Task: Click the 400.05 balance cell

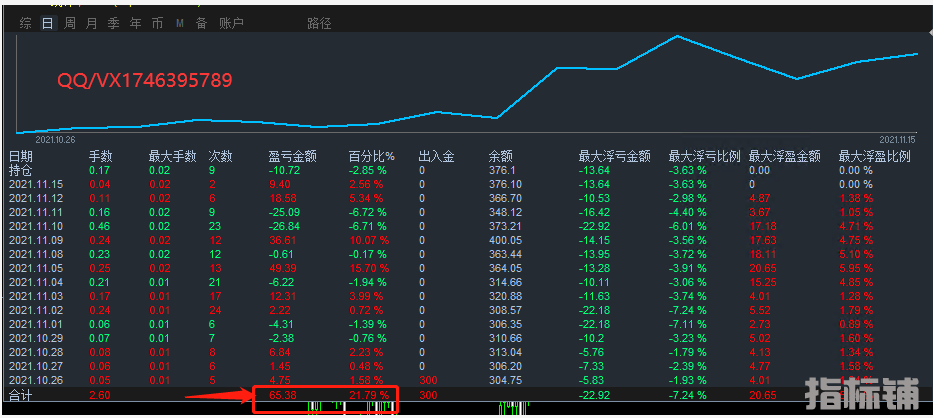Action: tap(505, 240)
